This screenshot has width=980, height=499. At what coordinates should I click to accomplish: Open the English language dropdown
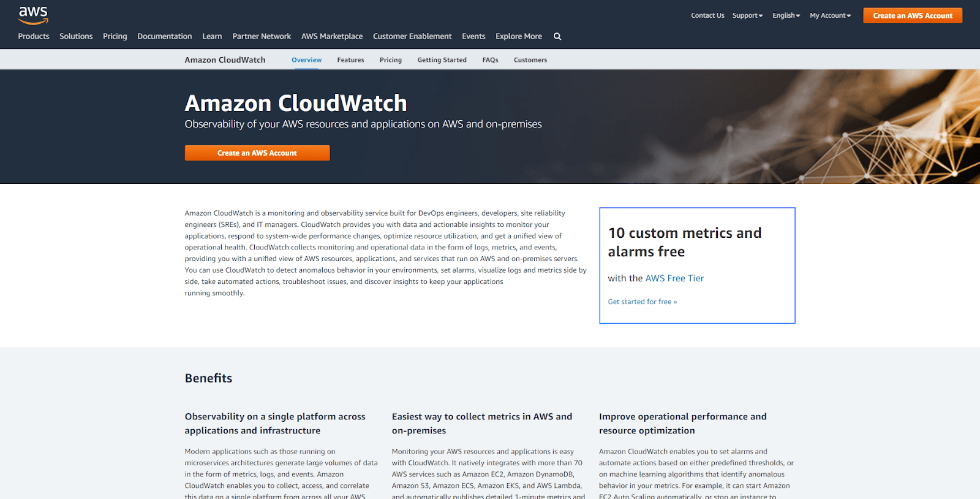tap(786, 15)
